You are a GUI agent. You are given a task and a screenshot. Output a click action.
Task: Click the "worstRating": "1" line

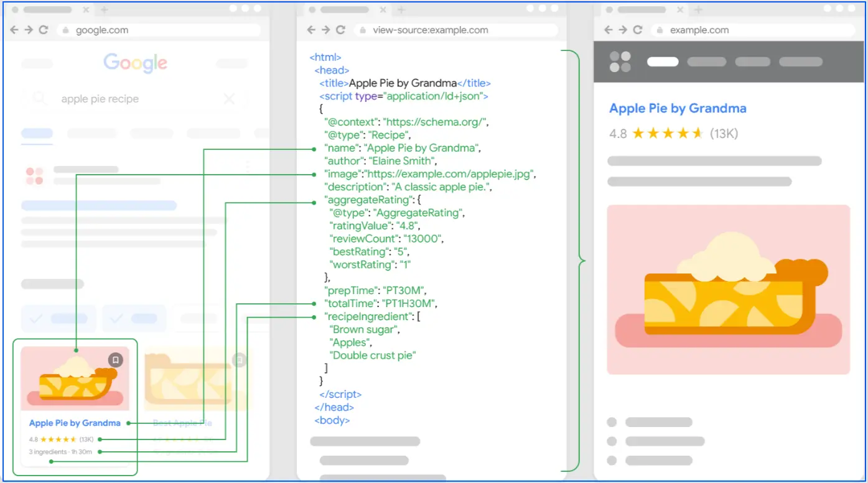click(x=371, y=264)
